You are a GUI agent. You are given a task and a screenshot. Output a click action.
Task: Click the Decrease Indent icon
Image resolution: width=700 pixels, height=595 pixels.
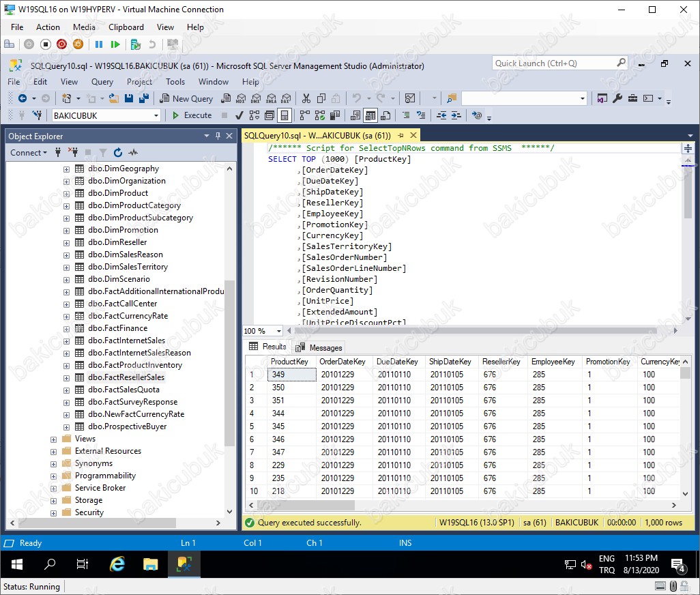point(441,115)
